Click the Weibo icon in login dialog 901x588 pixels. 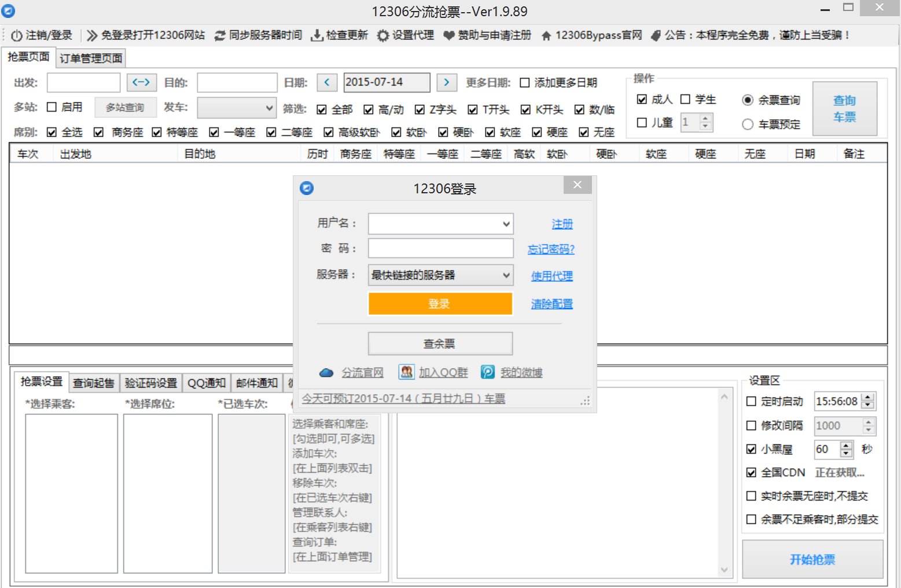[x=488, y=372]
